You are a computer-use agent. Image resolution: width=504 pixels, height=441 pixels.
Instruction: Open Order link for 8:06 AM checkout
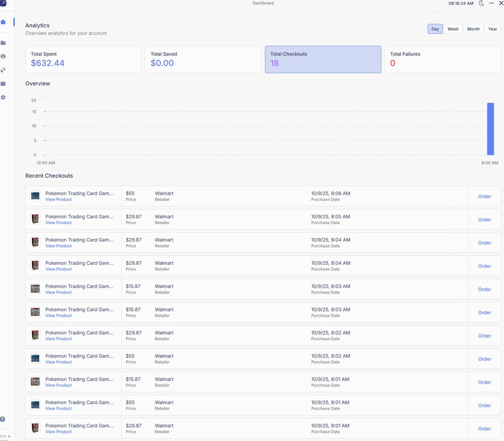pyautogui.click(x=485, y=196)
